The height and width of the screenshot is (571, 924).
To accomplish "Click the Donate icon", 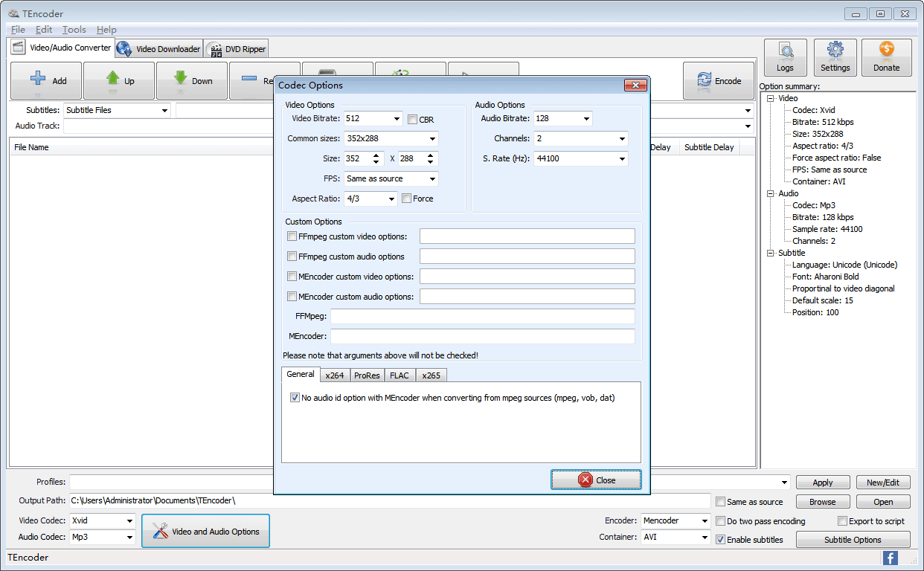I will [886, 51].
